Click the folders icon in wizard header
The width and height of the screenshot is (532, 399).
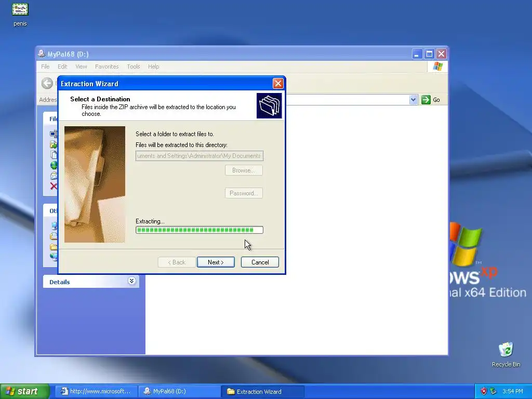pyautogui.click(x=270, y=105)
